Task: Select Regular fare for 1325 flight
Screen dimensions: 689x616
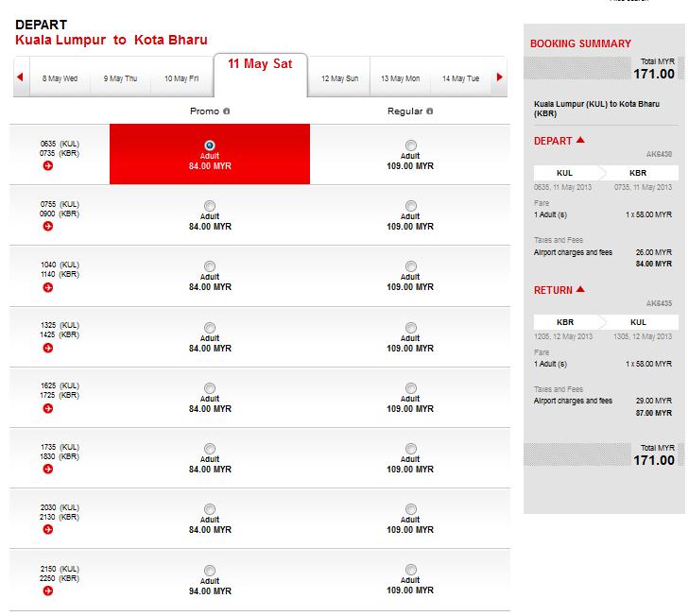Action: coord(411,328)
